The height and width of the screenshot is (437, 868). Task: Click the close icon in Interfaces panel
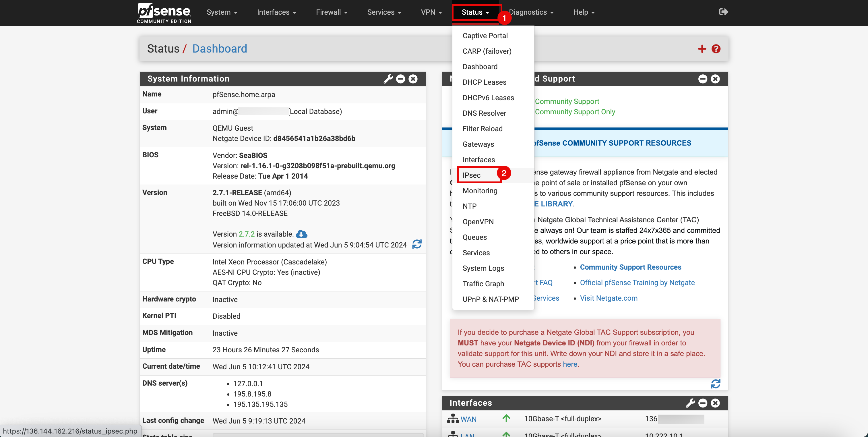715,403
